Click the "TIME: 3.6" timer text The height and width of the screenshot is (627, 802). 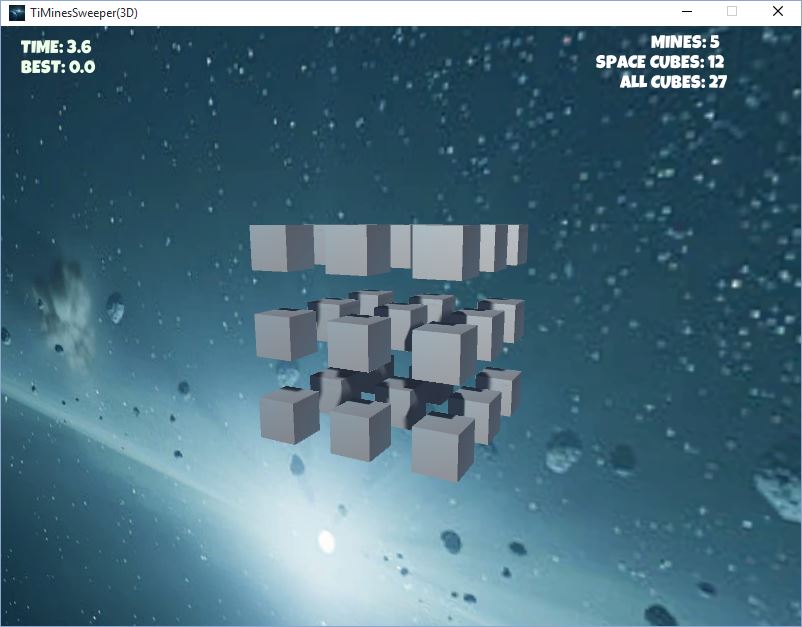click(x=56, y=47)
